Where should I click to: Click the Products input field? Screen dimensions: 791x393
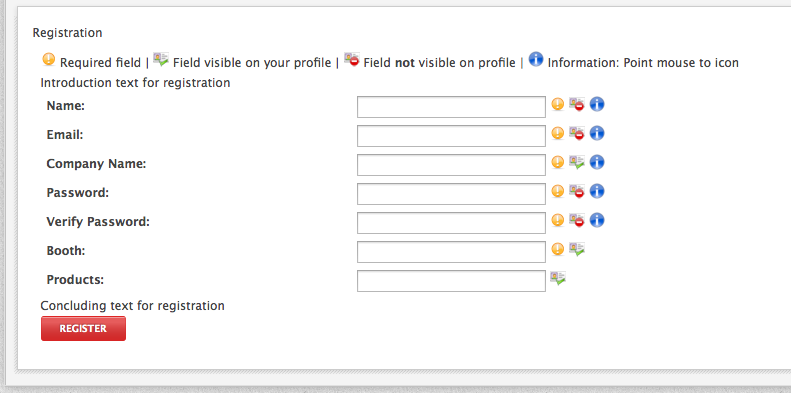coord(451,281)
